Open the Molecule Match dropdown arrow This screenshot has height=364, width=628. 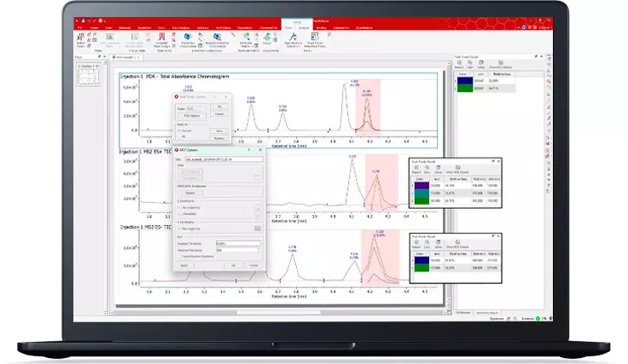252,46
